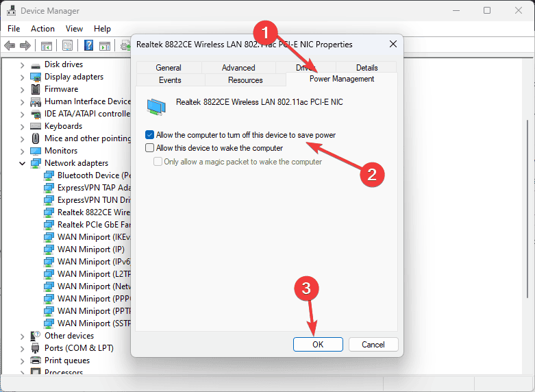Select ExpressVPN TUN Driver tree item
This screenshot has width=535, height=392.
[94, 200]
